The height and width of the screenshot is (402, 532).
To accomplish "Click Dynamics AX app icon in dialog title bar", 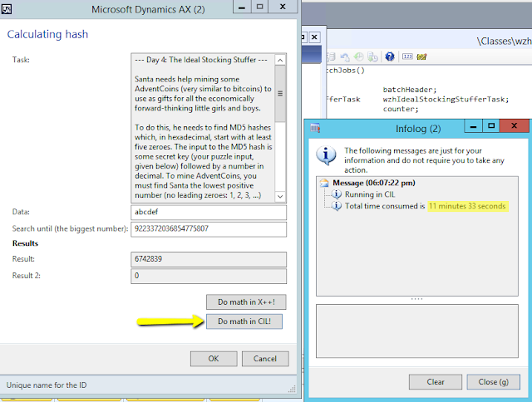I will pyautogui.click(x=7, y=9).
